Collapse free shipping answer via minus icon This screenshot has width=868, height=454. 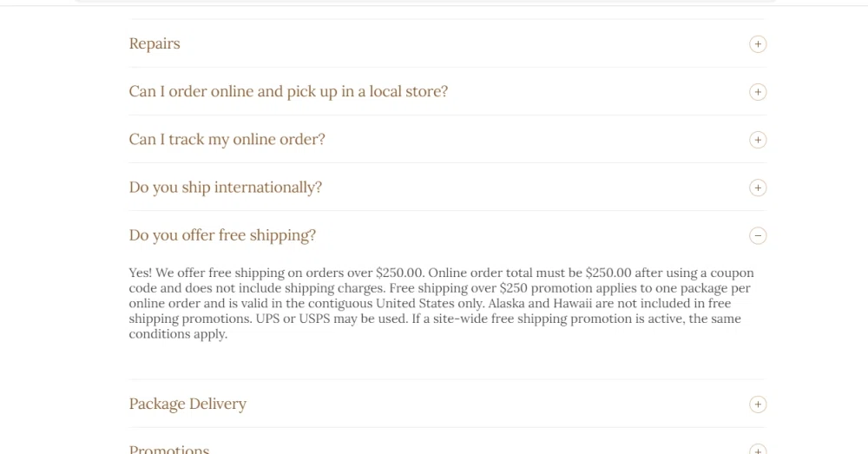(758, 235)
